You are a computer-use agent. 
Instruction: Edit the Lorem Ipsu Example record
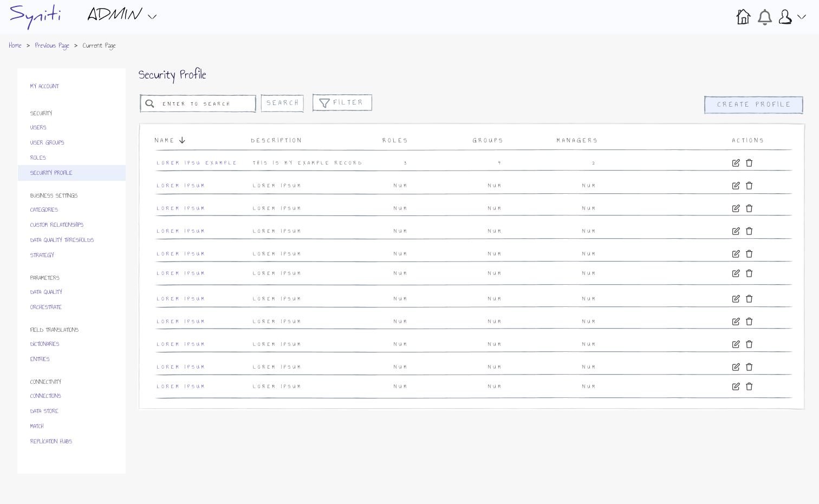[x=736, y=163]
